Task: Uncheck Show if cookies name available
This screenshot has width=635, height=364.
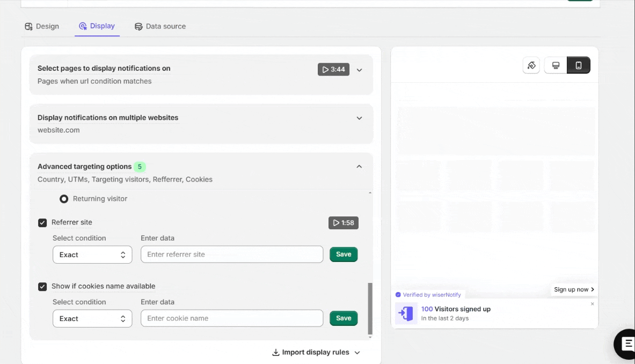Action: click(x=42, y=287)
